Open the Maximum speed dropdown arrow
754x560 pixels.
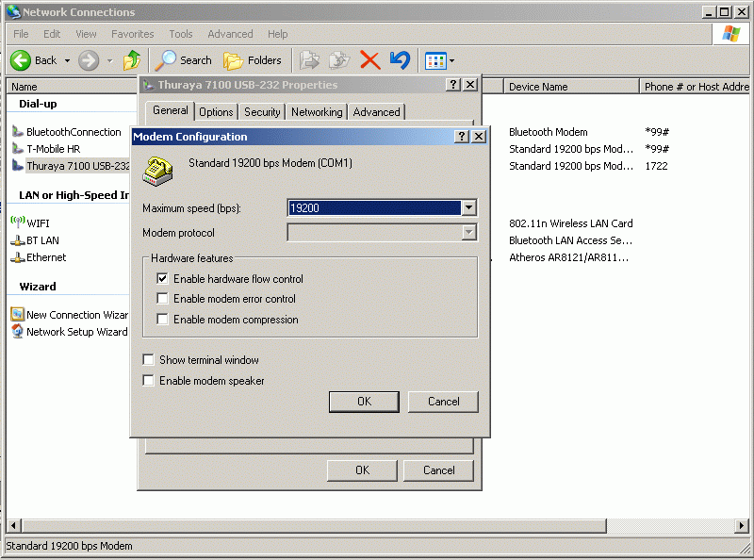468,207
